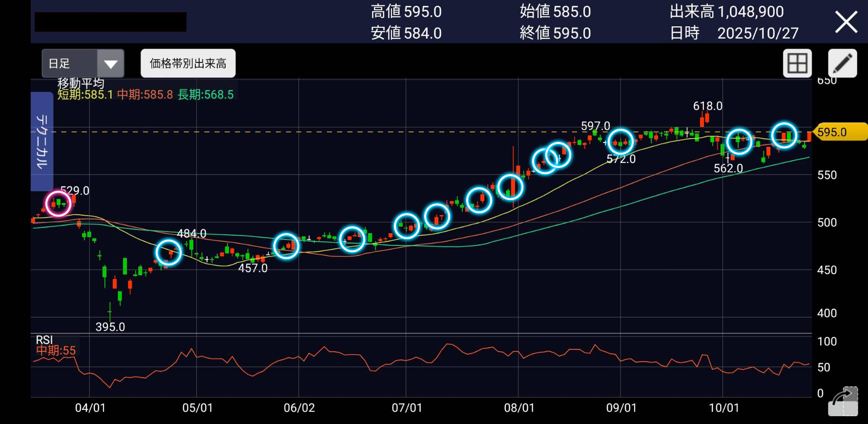The width and height of the screenshot is (868, 424).
Task: Tap the 500 price axis label
Action: (827, 222)
